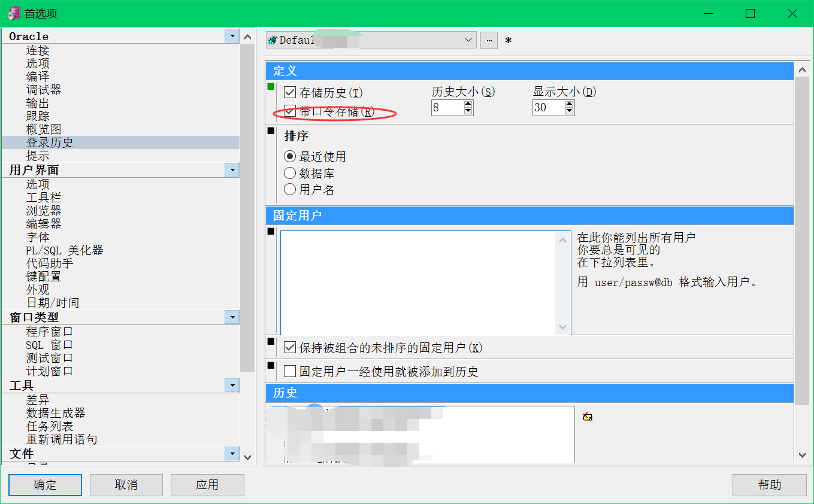The height and width of the screenshot is (504, 814).
Task: Enable 固定用户一经使用就被添加到历史 checkbox
Action: click(290, 372)
